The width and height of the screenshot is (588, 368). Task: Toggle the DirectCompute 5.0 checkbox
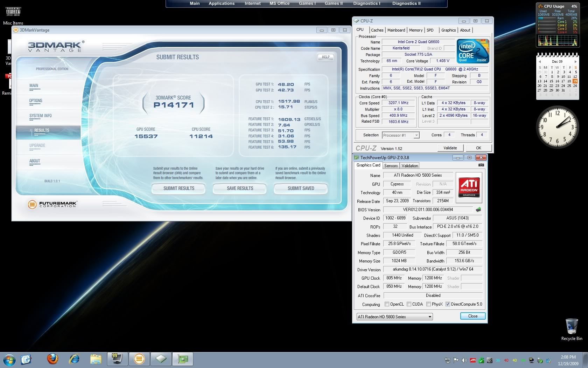tap(448, 304)
